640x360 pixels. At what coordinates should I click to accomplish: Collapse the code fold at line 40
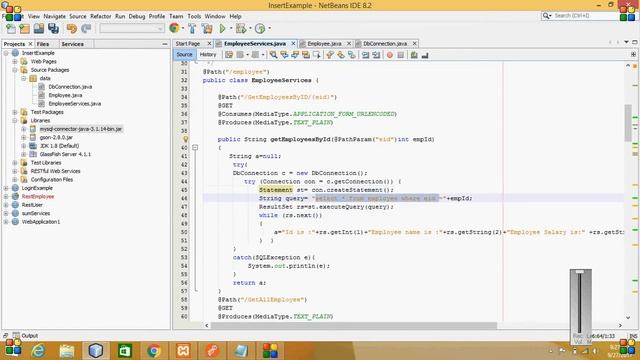click(195, 147)
